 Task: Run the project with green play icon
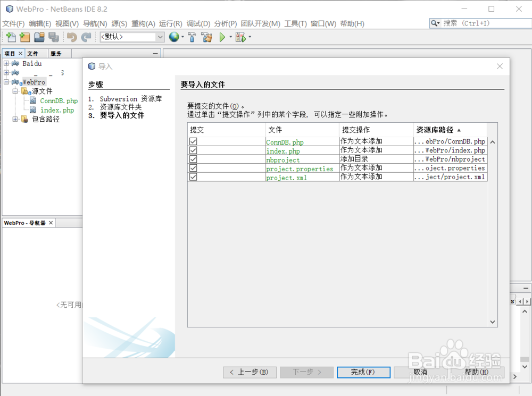[x=222, y=37]
